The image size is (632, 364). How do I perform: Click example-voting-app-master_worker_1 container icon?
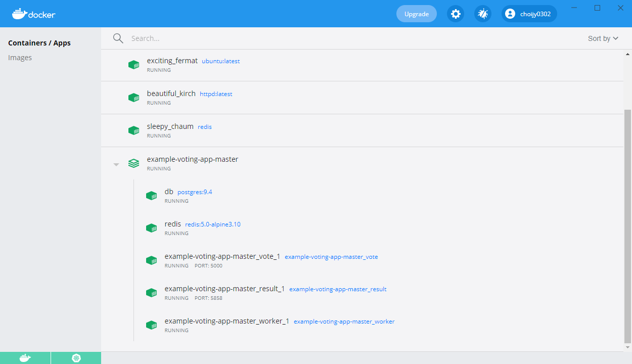[151, 325]
